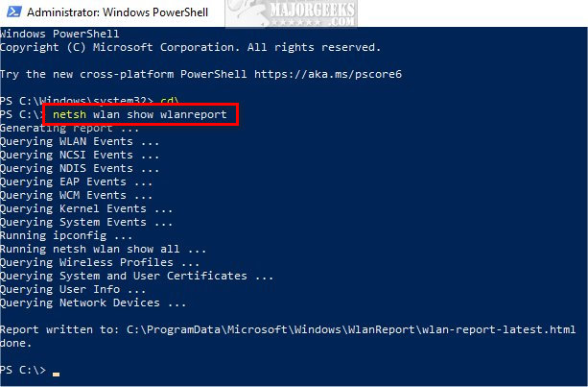Image resolution: width=588 pixels, height=387 pixels.
Task: Click the Querying EAP Events line
Action: tap(76, 182)
